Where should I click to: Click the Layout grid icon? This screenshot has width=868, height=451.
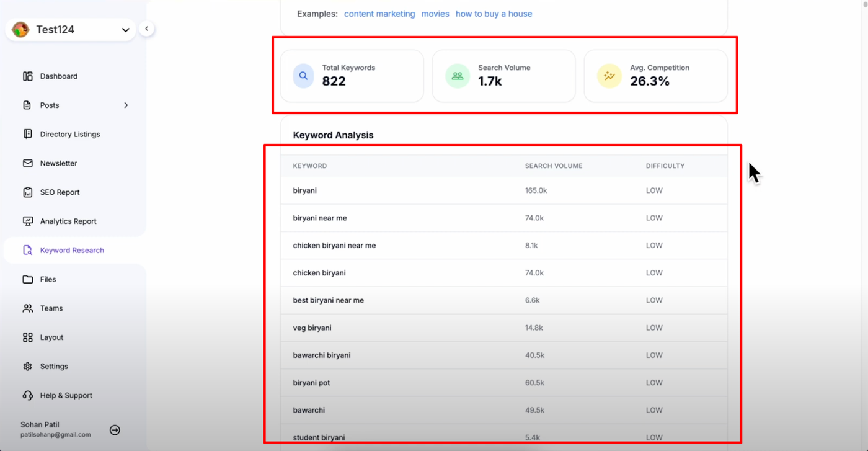(x=28, y=337)
